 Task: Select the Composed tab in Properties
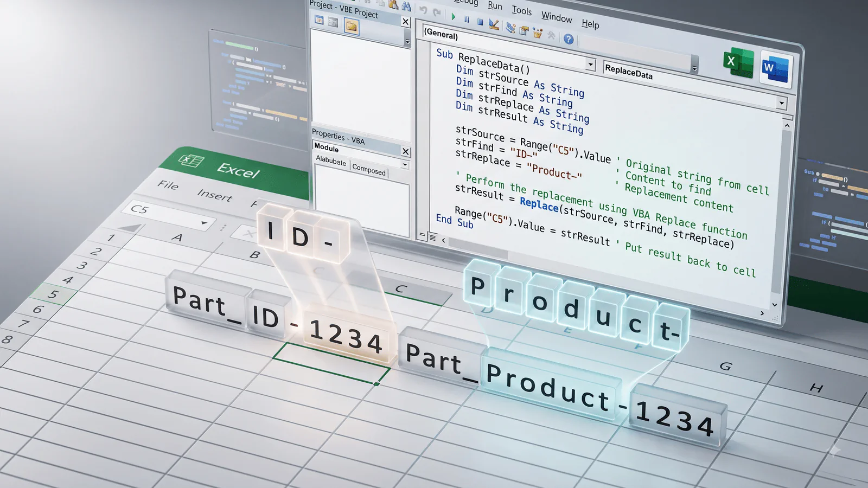(x=369, y=169)
